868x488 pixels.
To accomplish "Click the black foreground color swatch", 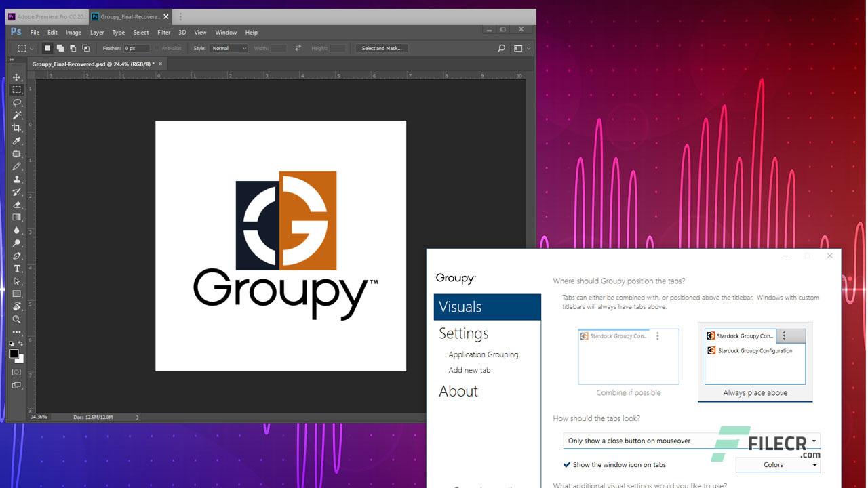I will coord(14,354).
